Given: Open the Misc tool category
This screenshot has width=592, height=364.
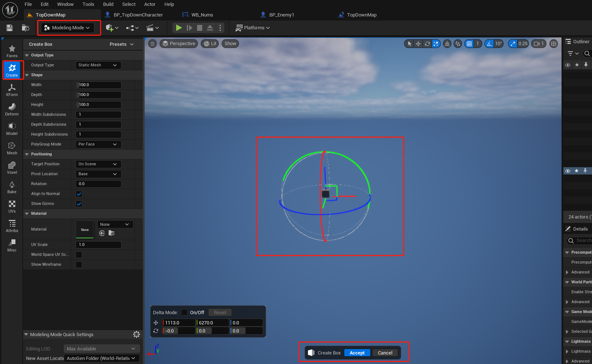Looking at the screenshot, I should (x=12, y=245).
